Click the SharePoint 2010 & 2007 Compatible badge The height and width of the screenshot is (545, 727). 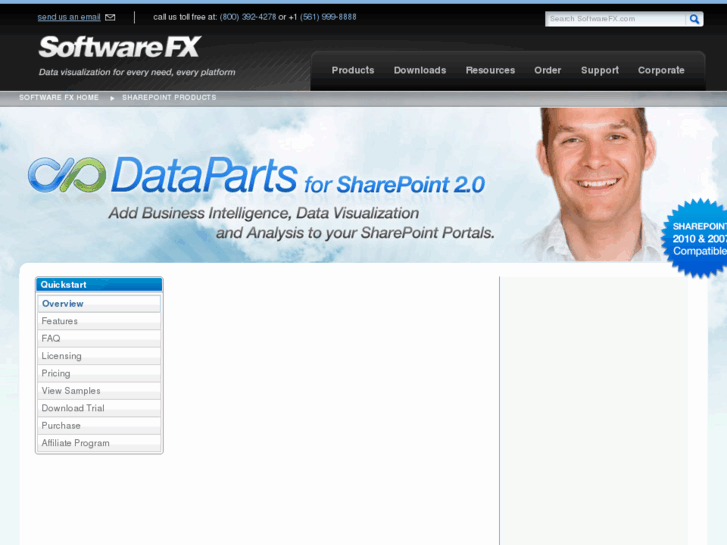tap(695, 238)
